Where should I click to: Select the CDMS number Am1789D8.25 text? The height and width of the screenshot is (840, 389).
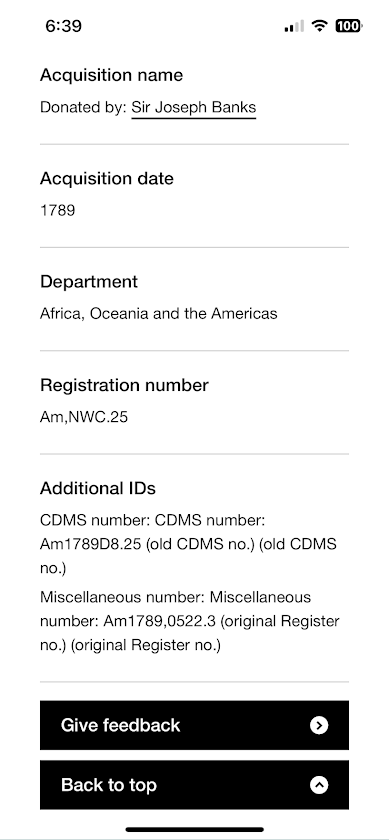(188, 544)
